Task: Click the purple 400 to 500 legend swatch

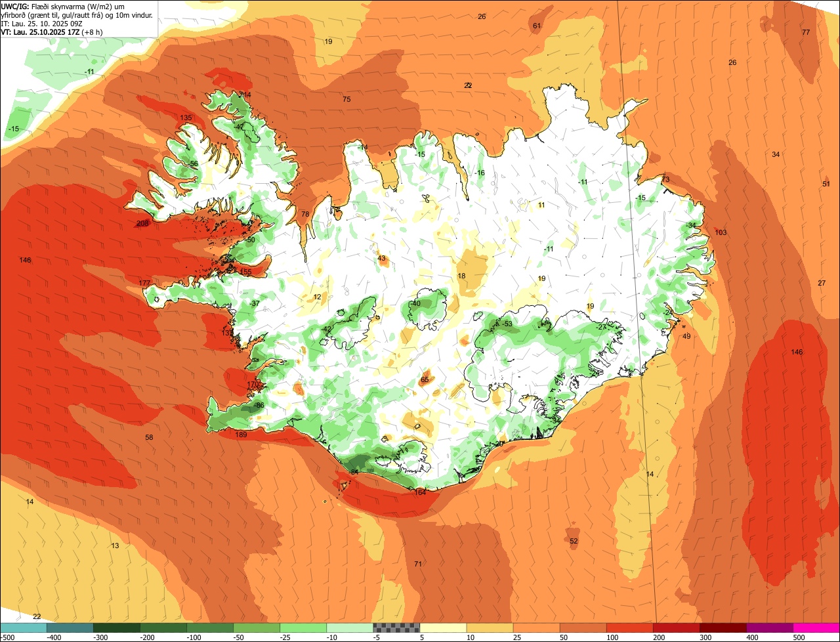Action: click(x=769, y=628)
